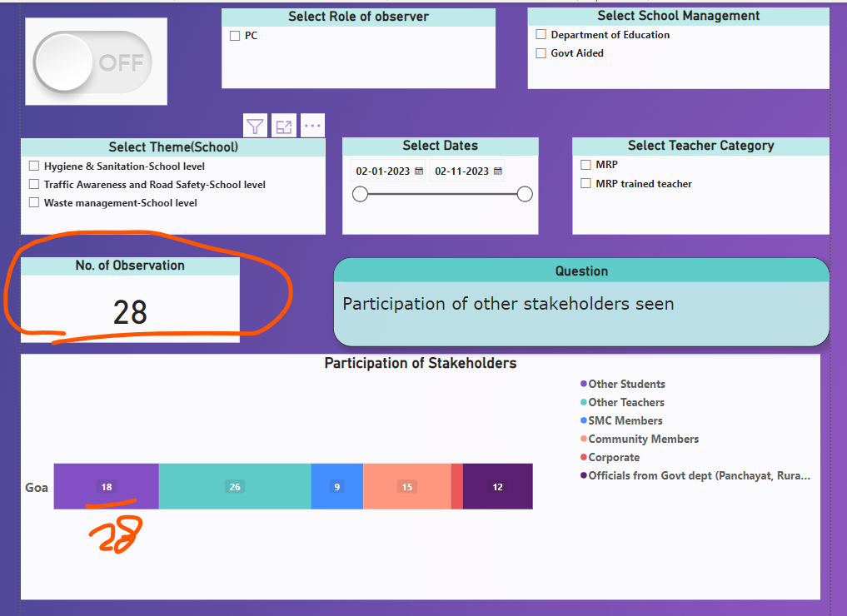The height and width of the screenshot is (616, 847).
Task: Click the teal bar segment labeled 26
Action: click(235, 486)
